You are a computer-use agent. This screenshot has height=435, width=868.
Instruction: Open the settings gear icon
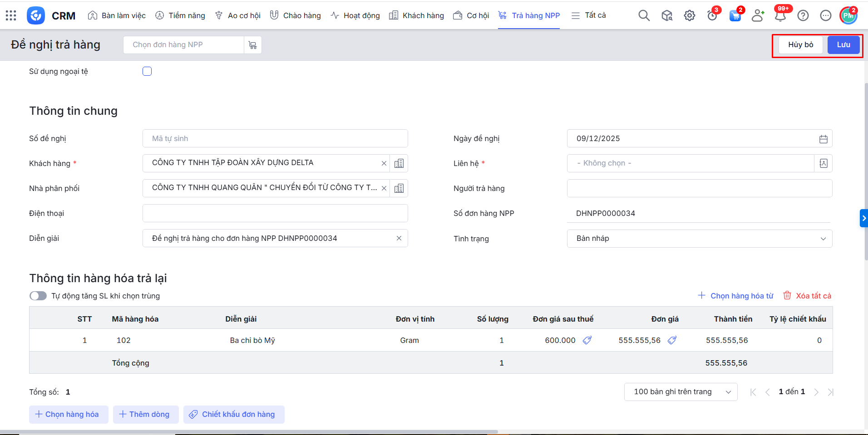click(689, 15)
